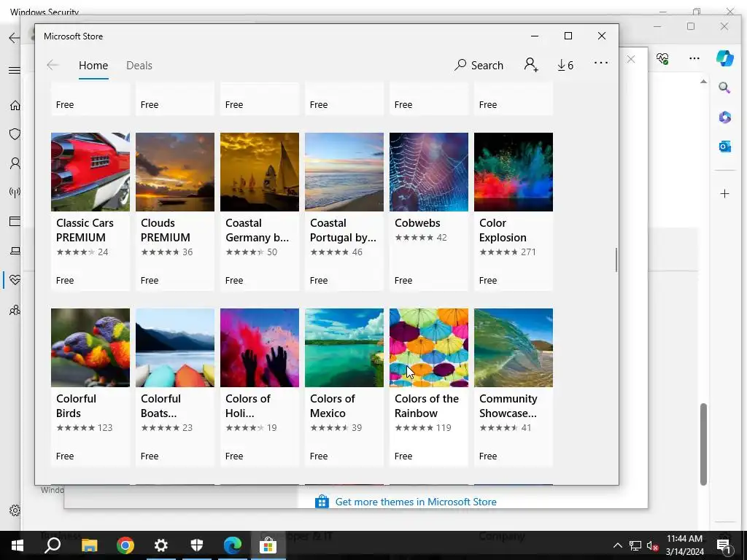Open File Explorer from taskbar
This screenshot has width=747, height=560.
click(89, 545)
